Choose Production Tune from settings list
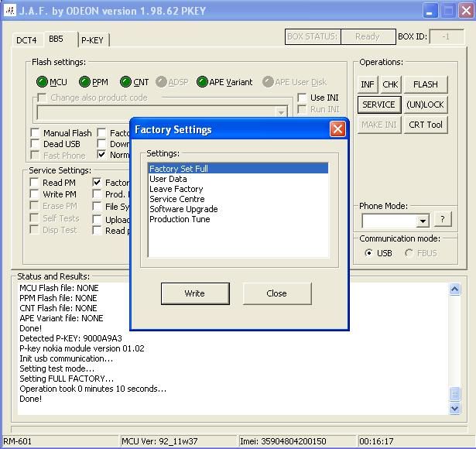Image resolution: width=476 pixels, height=449 pixels. [x=180, y=219]
